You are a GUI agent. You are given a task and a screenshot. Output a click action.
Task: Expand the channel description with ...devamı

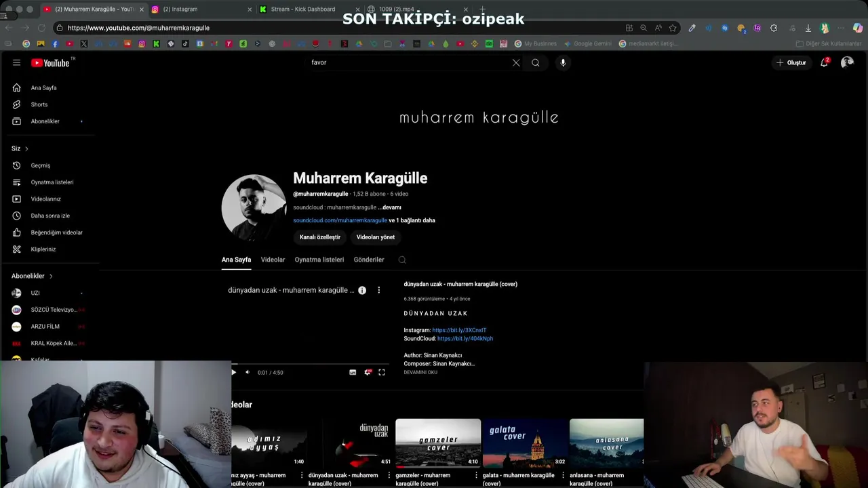390,207
